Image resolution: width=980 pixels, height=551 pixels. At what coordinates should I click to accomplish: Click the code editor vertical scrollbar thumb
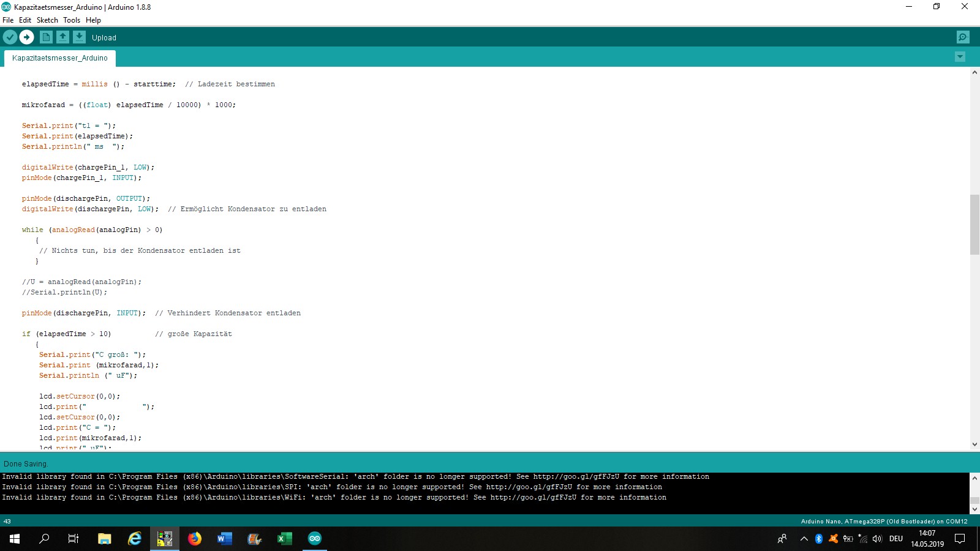[974, 224]
